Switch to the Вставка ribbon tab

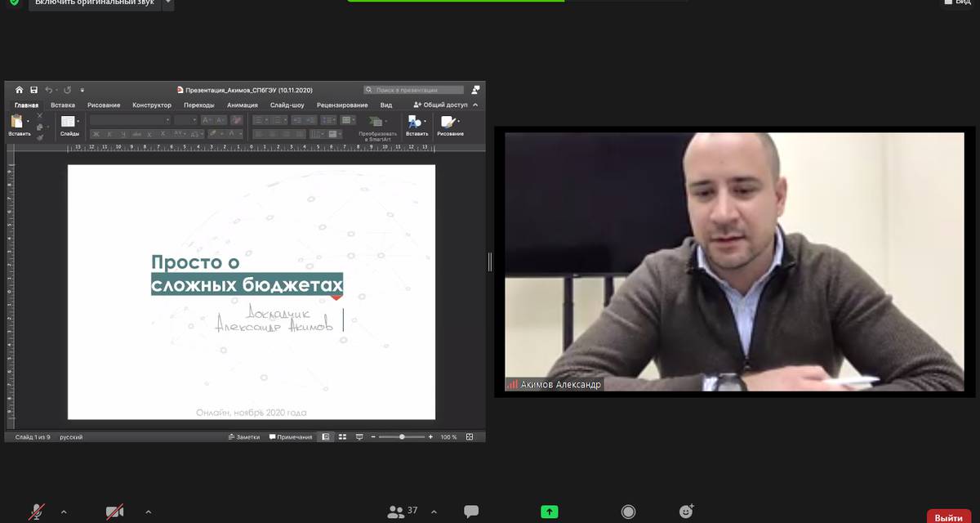click(63, 105)
